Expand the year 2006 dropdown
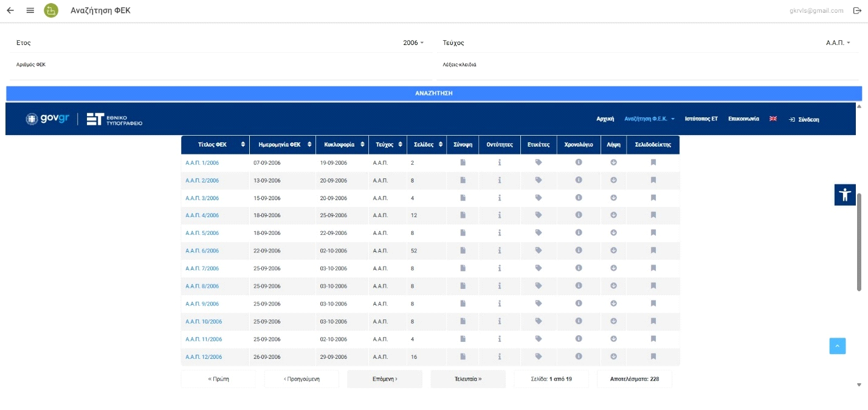The height and width of the screenshot is (410, 868). coord(413,43)
